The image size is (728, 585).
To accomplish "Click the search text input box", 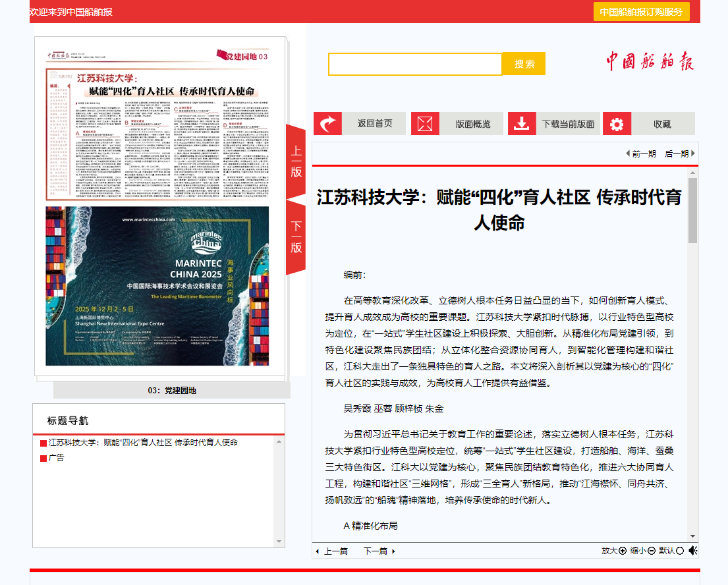I will click(x=415, y=64).
